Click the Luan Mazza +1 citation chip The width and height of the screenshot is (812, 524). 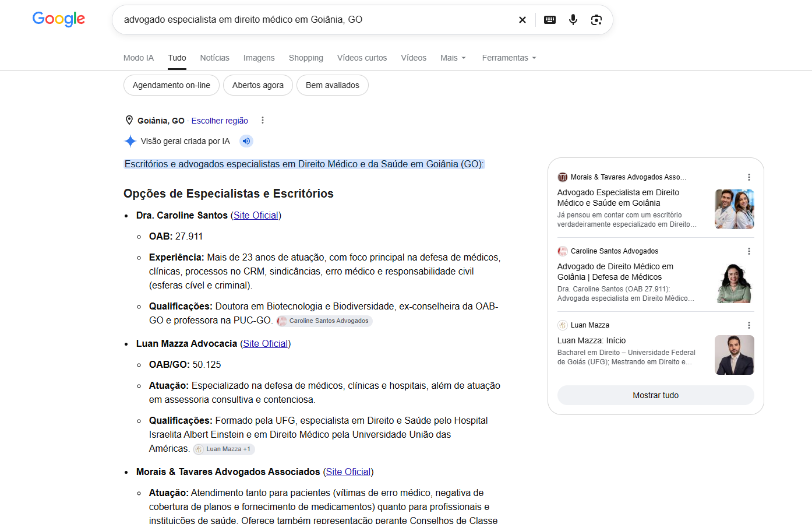[x=224, y=449]
